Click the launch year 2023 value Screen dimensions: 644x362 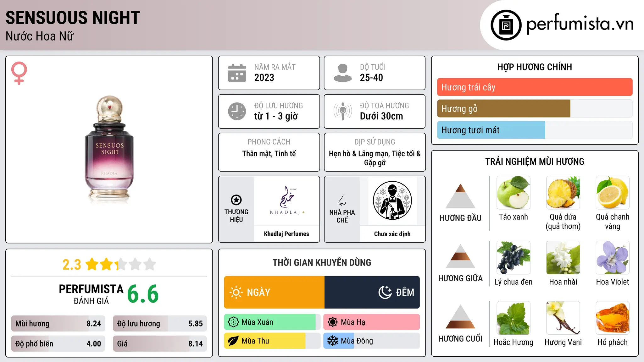[x=264, y=78]
